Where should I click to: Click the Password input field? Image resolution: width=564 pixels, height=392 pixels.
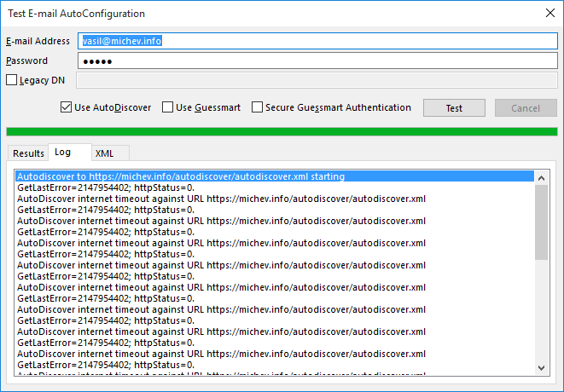click(317, 61)
